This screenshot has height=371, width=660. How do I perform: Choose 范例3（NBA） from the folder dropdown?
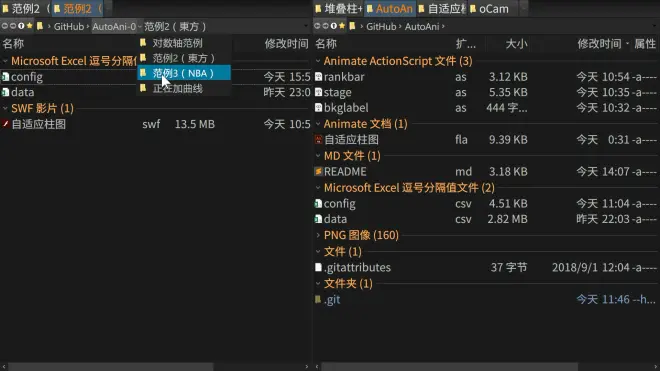(x=184, y=73)
